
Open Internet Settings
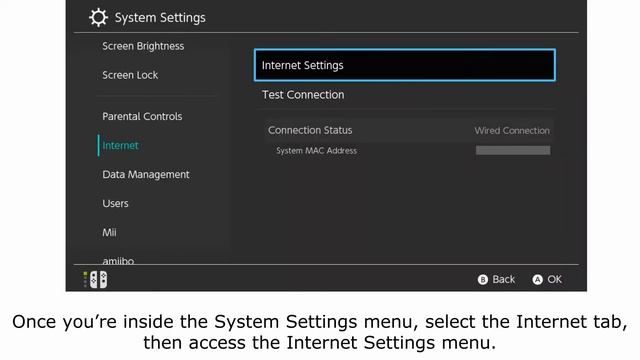click(404, 65)
